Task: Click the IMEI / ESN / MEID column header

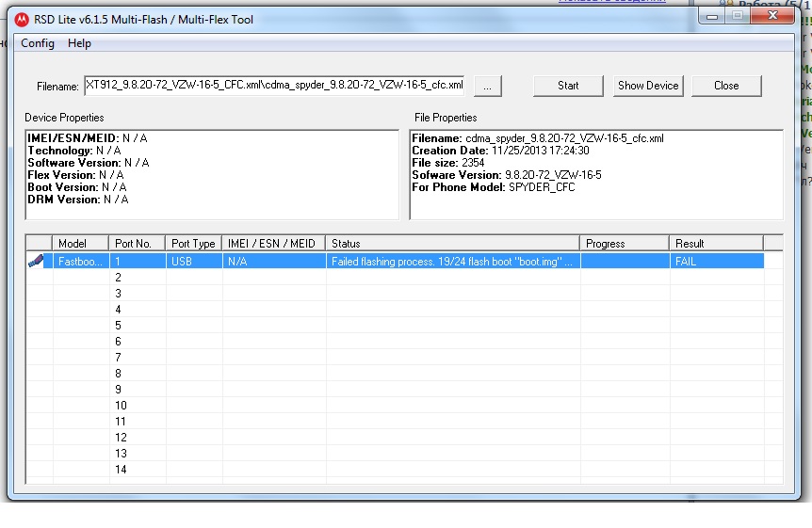Action: point(273,243)
